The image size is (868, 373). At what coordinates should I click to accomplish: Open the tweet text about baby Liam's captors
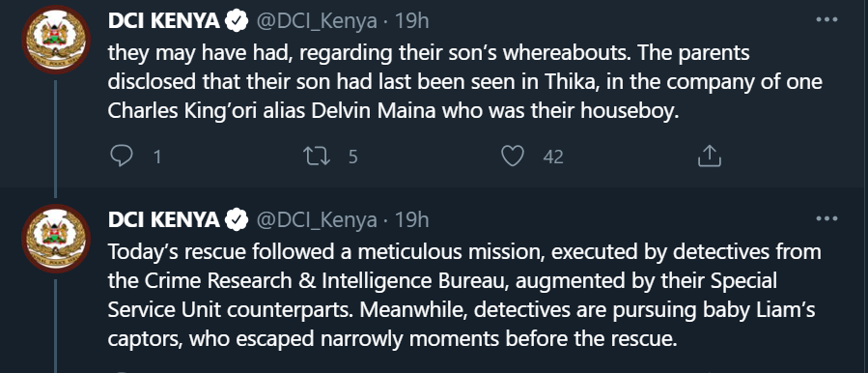tap(463, 296)
